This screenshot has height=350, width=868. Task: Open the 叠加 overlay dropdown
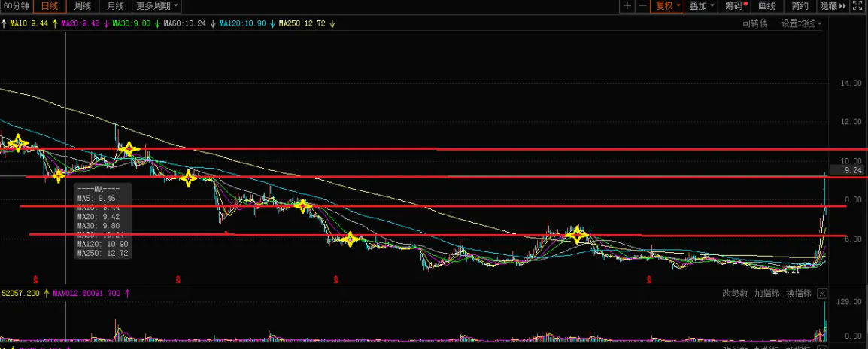pyautogui.click(x=701, y=6)
